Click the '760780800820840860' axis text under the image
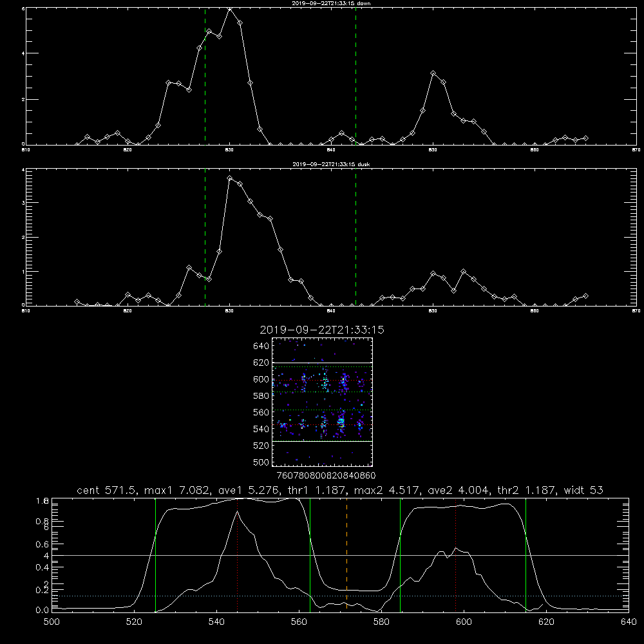This screenshot has height=644, width=644. [x=326, y=476]
